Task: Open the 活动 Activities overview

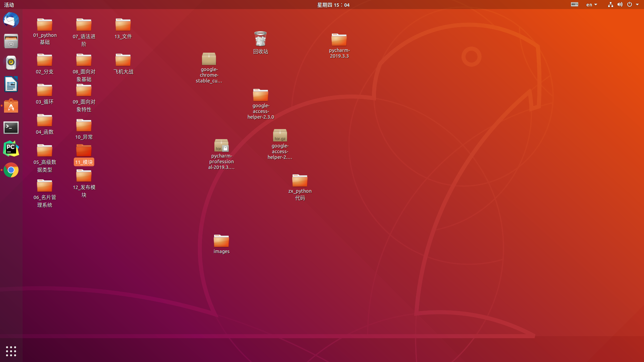Action: 9,5
